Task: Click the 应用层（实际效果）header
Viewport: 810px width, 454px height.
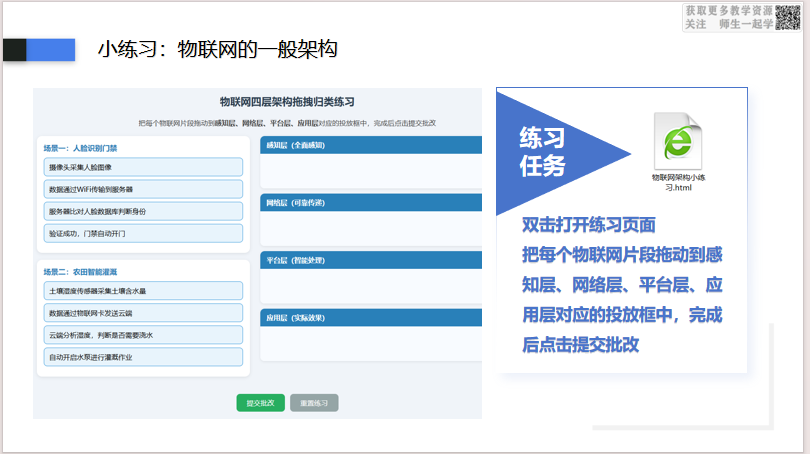Action: (371, 318)
